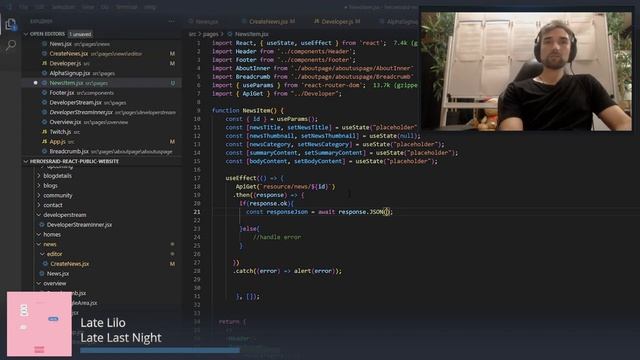Open App.js in Open Editors list
Viewport: 640px width, 360px height.
pyautogui.click(x=102, y=142)
